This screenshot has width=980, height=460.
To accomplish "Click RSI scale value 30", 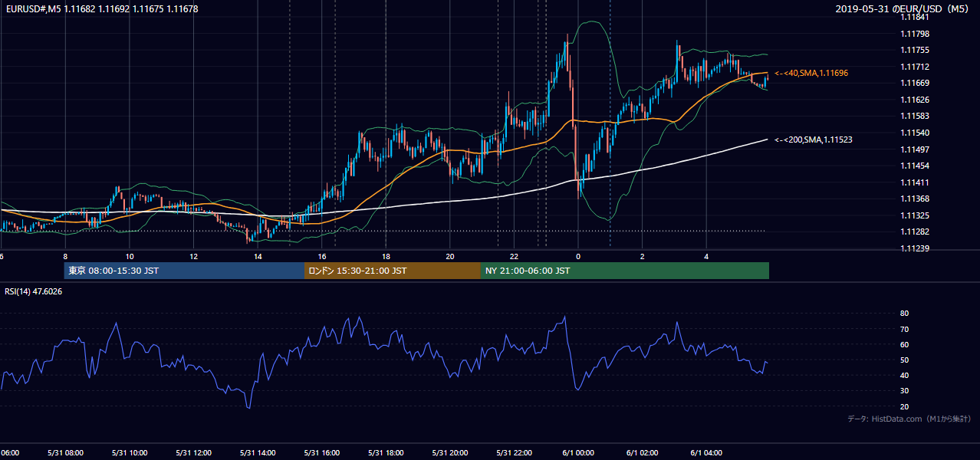I will pos(904,391).
